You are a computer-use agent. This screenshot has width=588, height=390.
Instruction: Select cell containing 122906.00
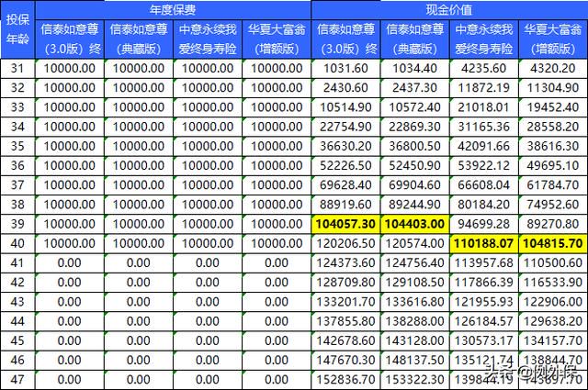553,302
